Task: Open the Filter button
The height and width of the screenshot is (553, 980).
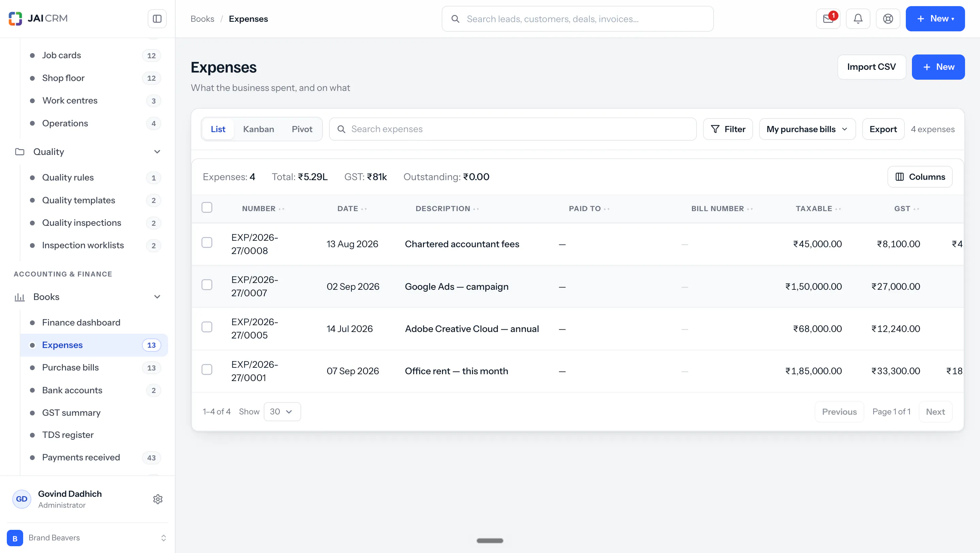Action: coord(728,129)
